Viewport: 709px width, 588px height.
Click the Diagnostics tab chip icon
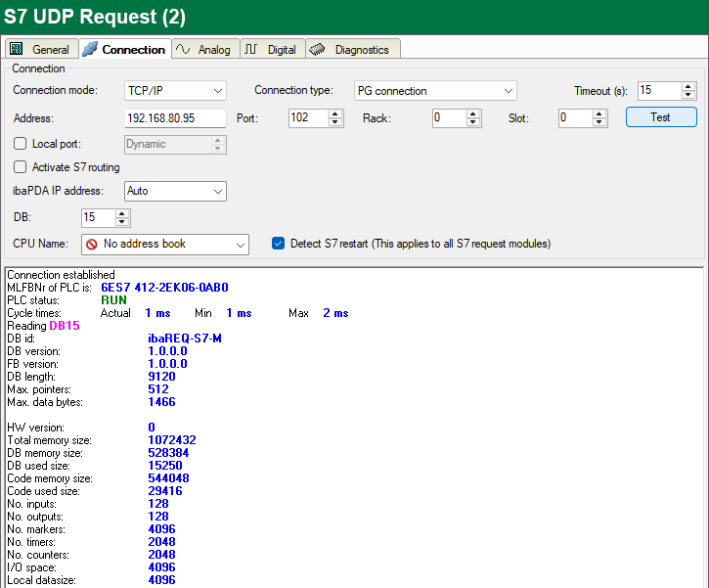click(319, 49)
